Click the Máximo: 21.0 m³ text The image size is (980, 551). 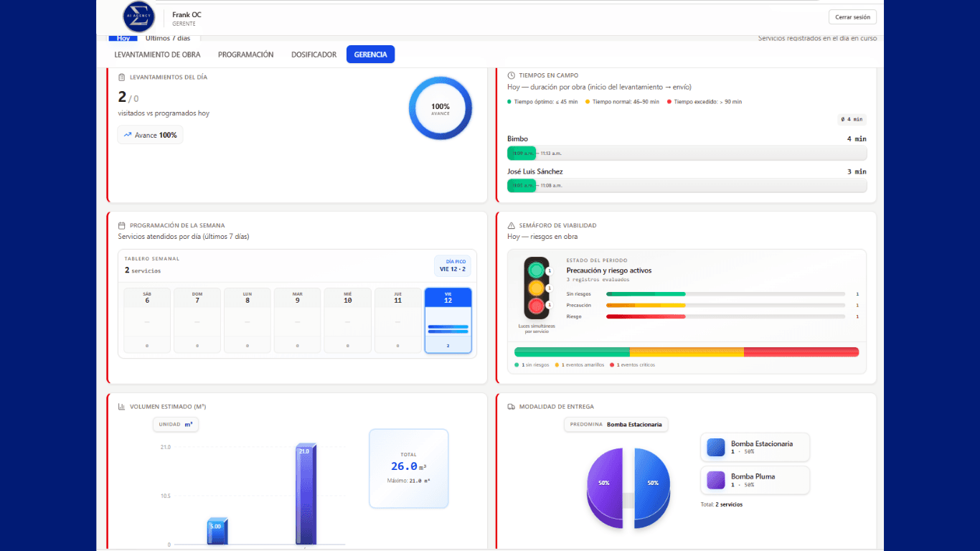pos(408,481)
